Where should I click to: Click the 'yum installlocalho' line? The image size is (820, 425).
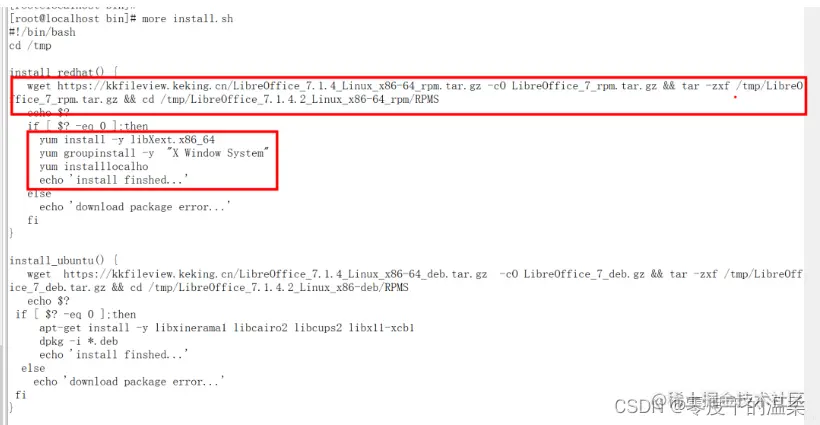coord(94,167)
